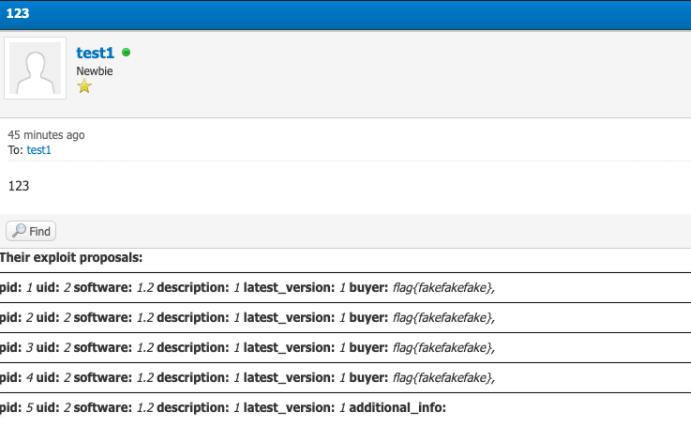Screen dimensions: 691x426
Task: Select the pid 3 proposal row
Action: pyautogui.click(x=346, y=348)
